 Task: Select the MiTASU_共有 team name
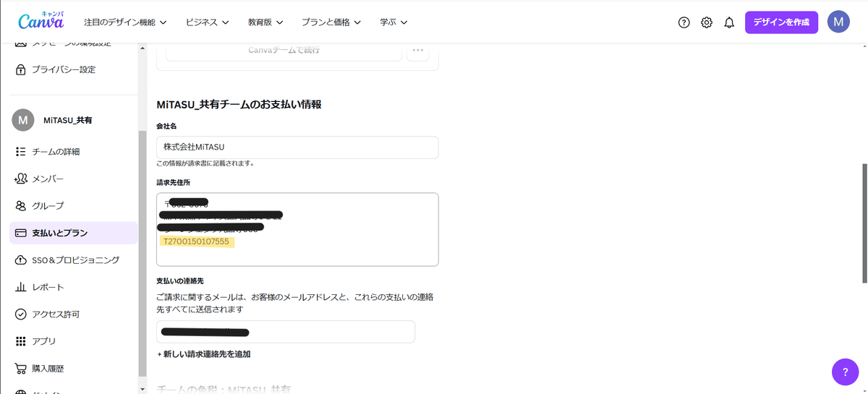point(68,120)
